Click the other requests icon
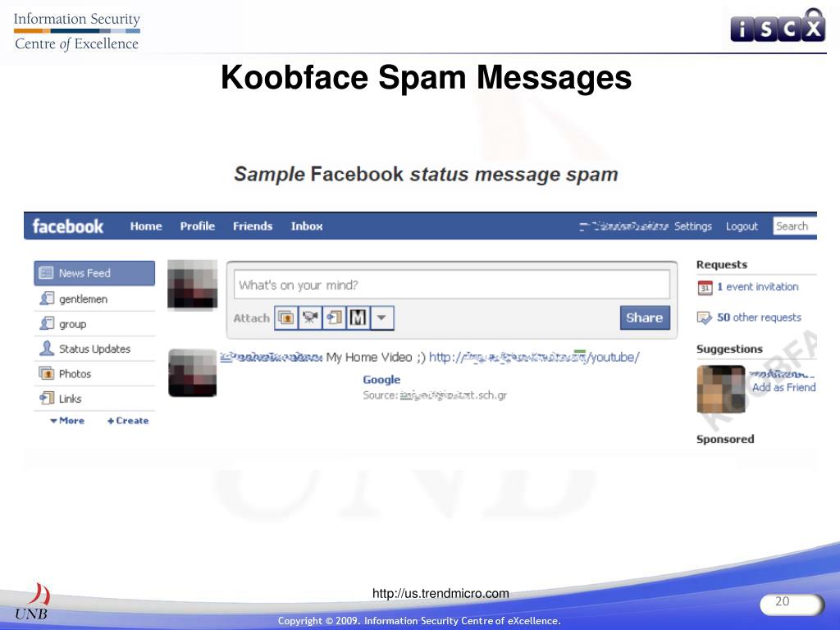 (x=704, y=317)
